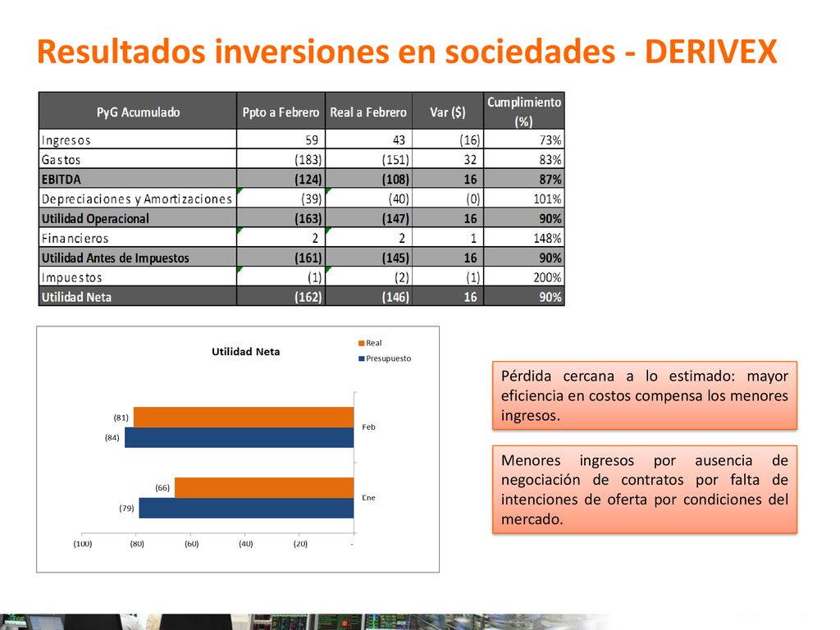Screen dimensions: 840x630
Task: Click the 'Impuestos' row label
Action: 72,277
